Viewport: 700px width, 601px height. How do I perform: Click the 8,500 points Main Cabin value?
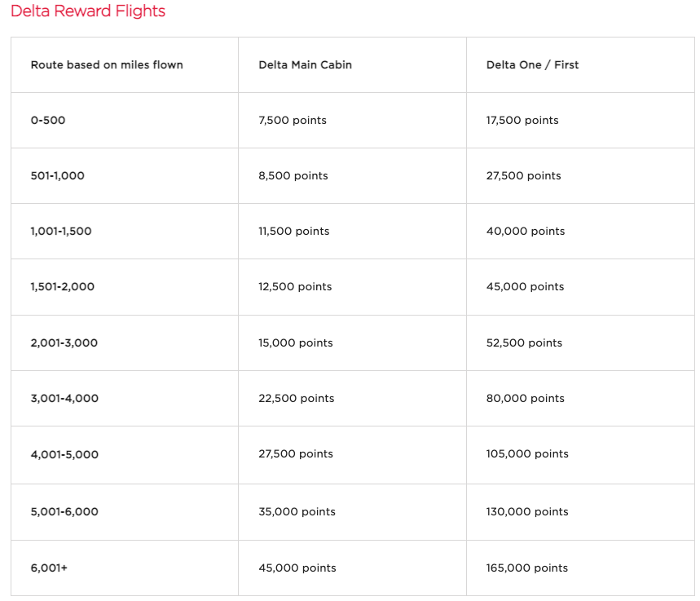[x=293, y=175]
